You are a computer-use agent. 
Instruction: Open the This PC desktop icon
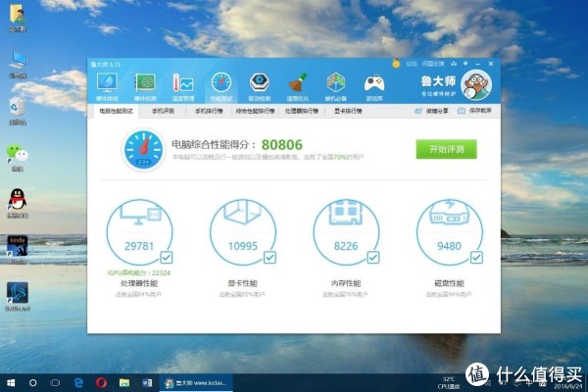pyautogui.click(x=18, y=65)
